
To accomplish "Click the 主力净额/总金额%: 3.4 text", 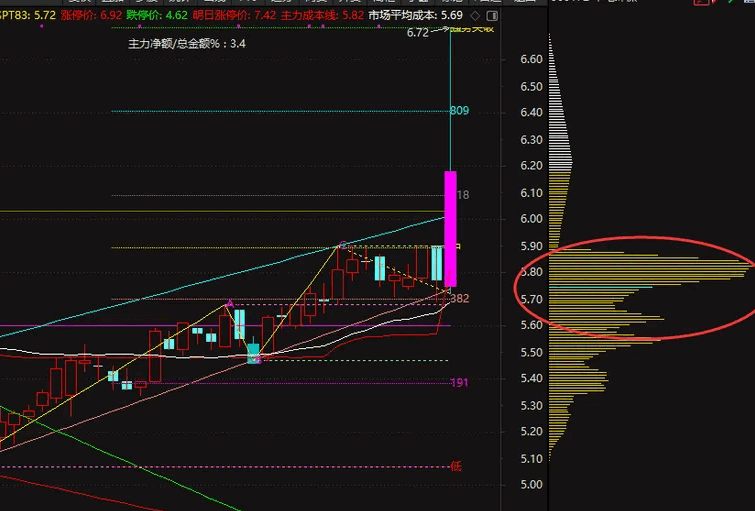I will coord(187,44).
